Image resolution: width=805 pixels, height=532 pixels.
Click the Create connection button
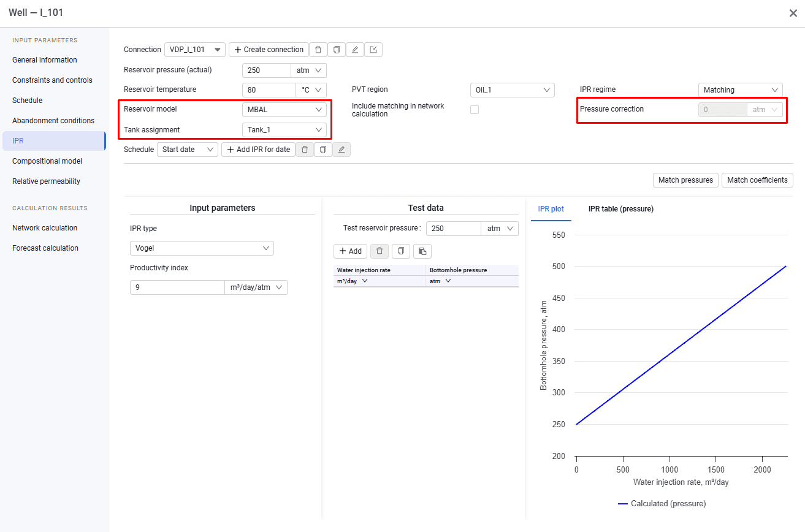point(269,50)
